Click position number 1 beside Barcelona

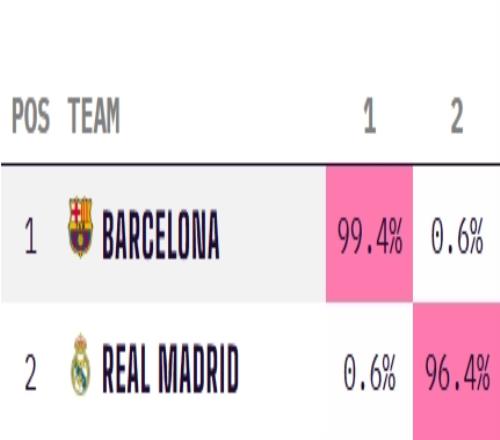(x=31, y=236)
